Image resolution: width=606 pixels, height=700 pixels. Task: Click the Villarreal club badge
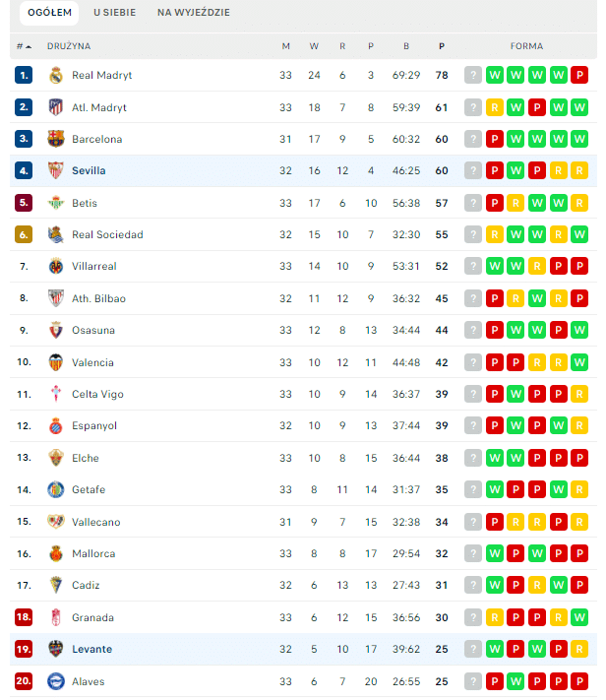(x=56, y=267)
